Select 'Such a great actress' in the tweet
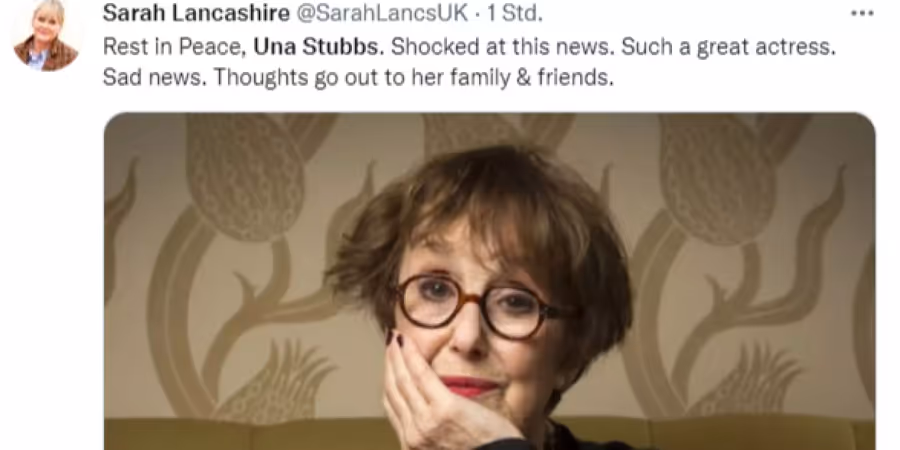Viewport: 900px width, 450px height. (728, 48)
